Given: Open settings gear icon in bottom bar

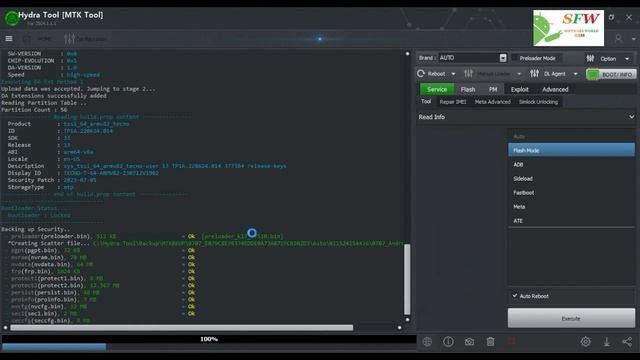Looking at the screenshot, I should pyautogui.click(x=585, y=342).
